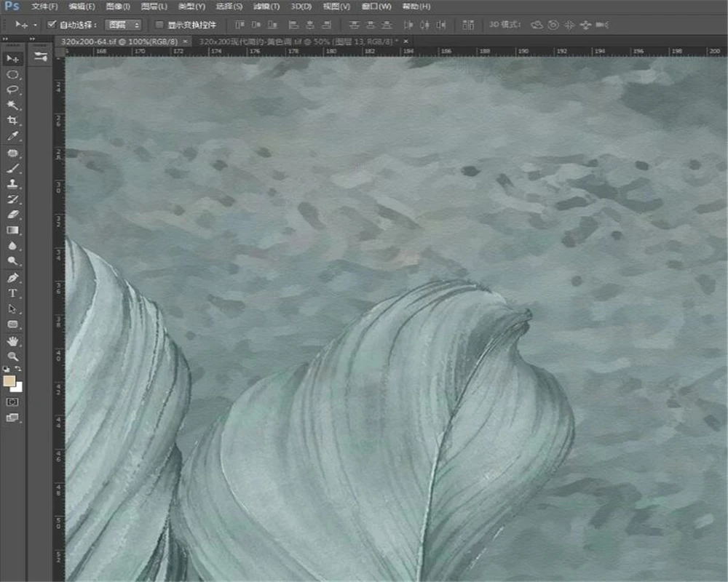Expand the collapsed panel dock double-arrow
728x582 pixels.
tap(32, 39)
